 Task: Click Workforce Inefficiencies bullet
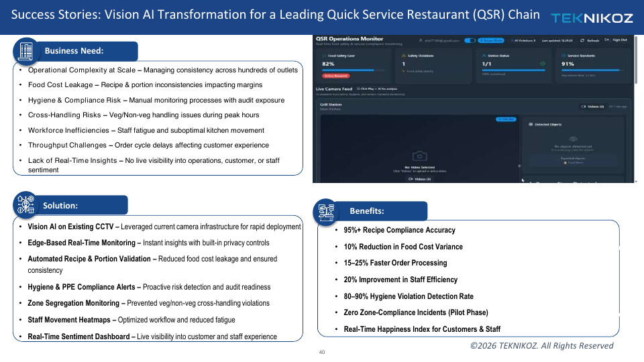tap(146, 130)
